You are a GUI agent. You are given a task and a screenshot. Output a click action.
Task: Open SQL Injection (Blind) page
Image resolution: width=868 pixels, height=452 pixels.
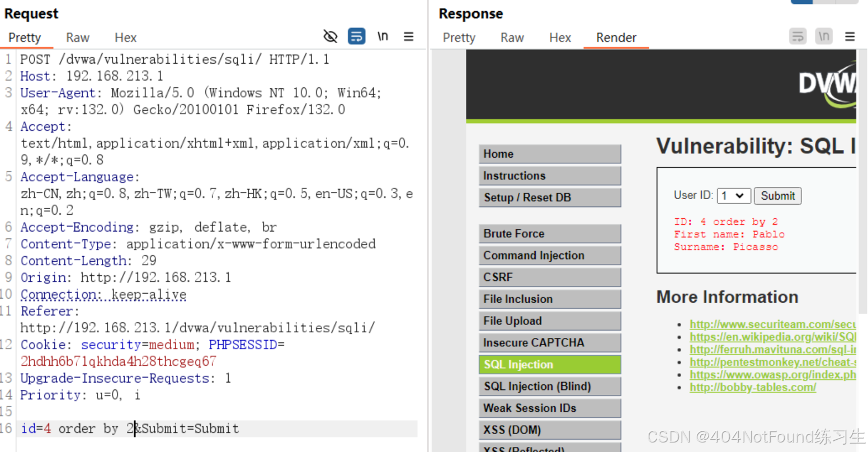coord(550,386)
